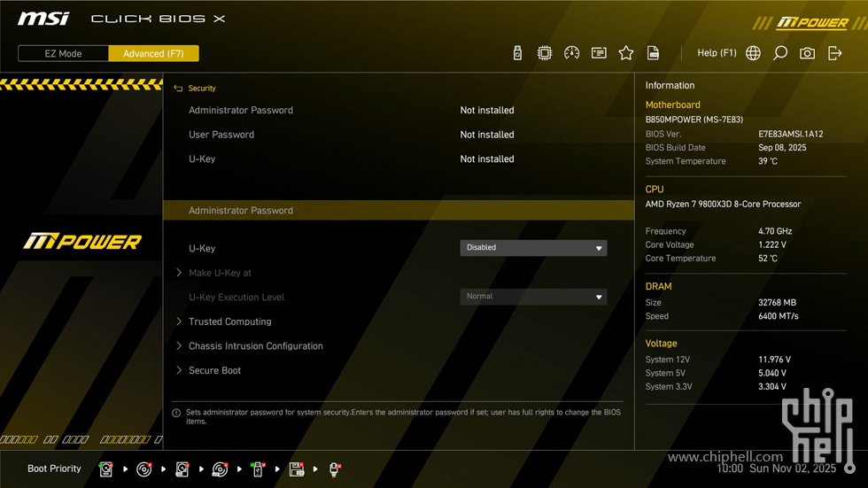Select the network boot device icon
This screenshot has width=868, height=488.
coord(335,469)
